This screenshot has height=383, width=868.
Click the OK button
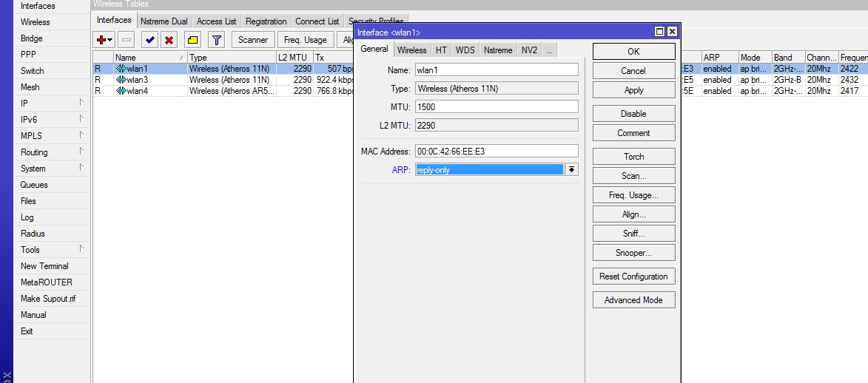point(634,52)
